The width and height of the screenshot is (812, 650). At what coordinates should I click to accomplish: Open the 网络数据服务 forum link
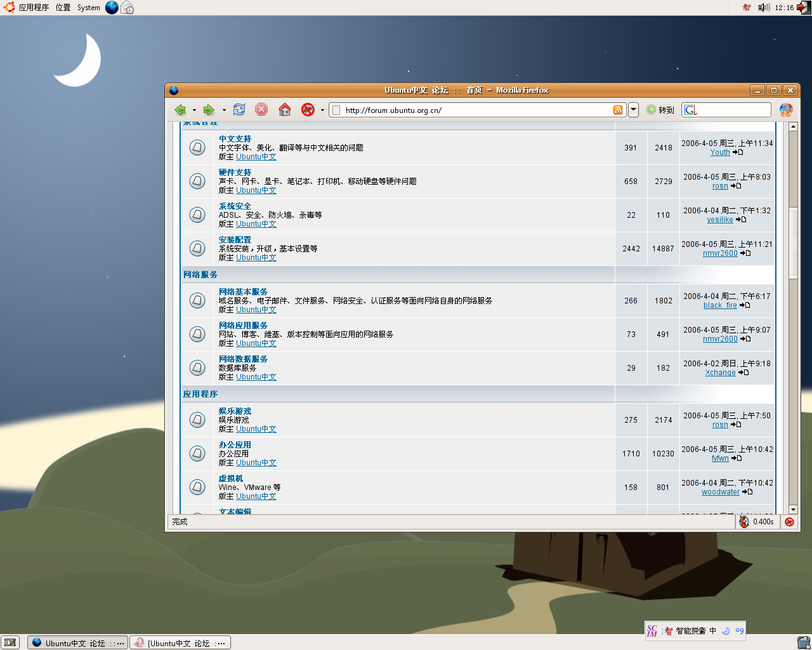pos(244,359)
